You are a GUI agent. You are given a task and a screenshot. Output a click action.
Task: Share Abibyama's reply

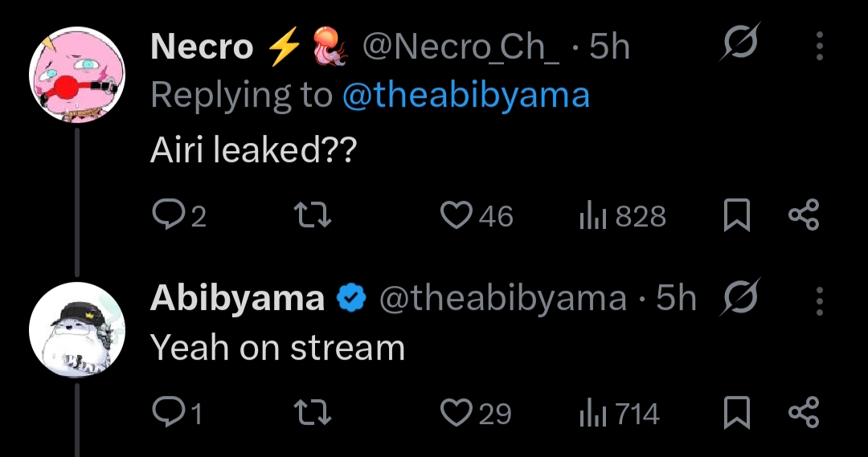[x=803, y=413]
